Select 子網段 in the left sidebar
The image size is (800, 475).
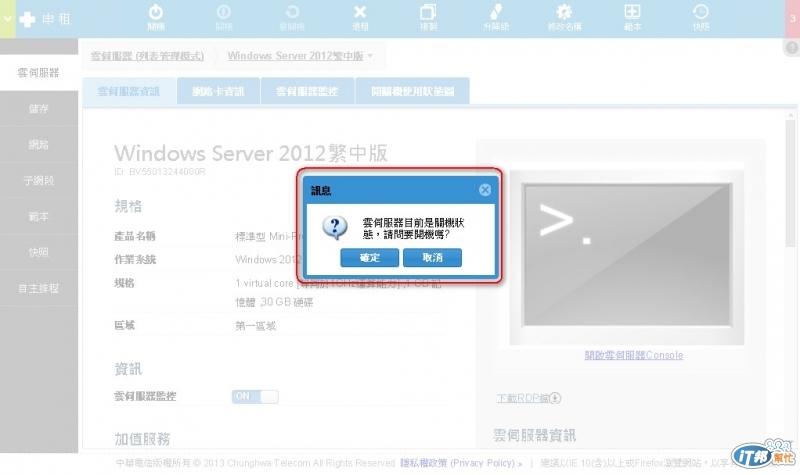point(39,180)
